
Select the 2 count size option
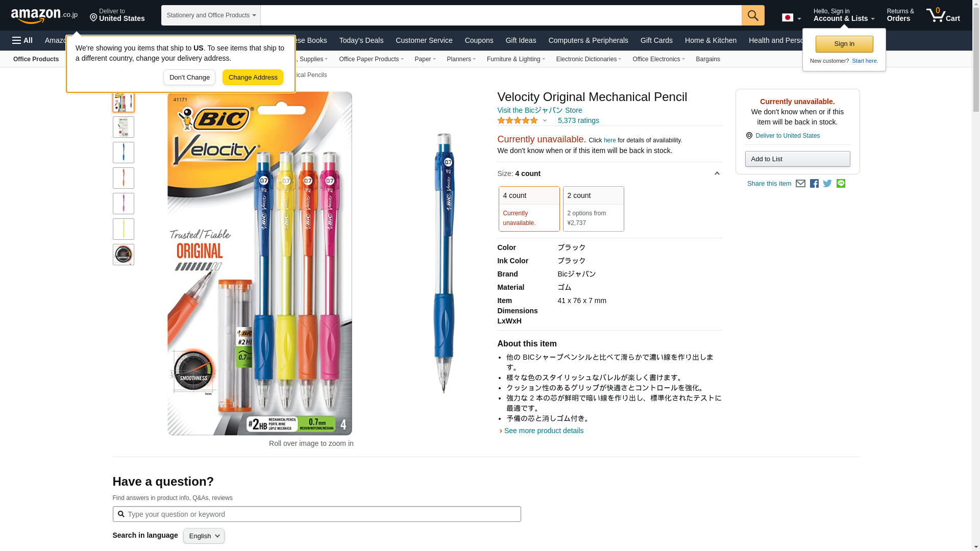(x=593, y=209)
